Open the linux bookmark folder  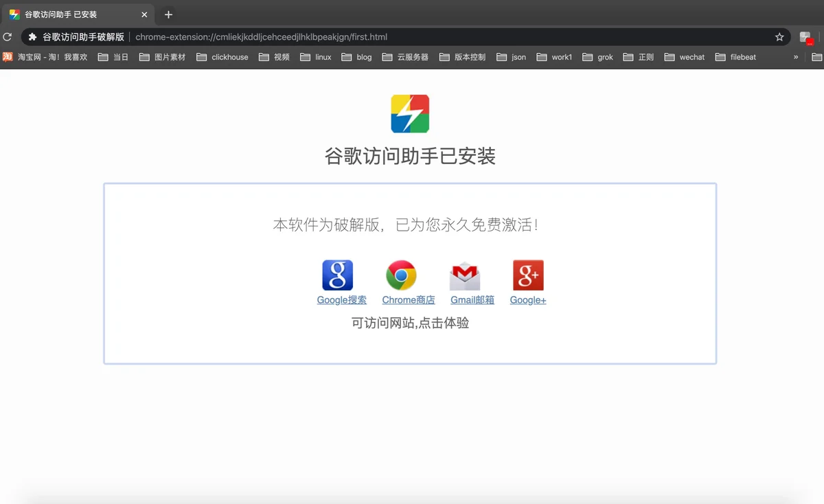pos(316,57)
